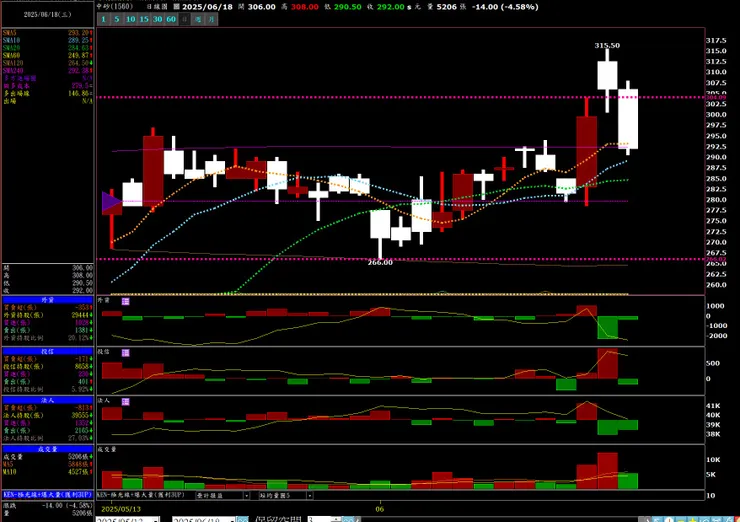Select the 15-minute timeframe button
Image resolution: width=740 pixels, height=522 pixels.
(144, 19)
